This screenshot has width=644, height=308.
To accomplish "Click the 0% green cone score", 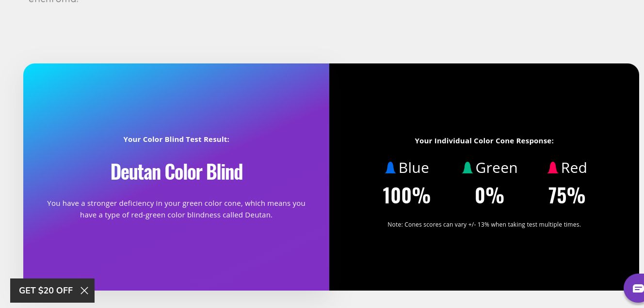I will pyautogui.click(x=489, y=196).
